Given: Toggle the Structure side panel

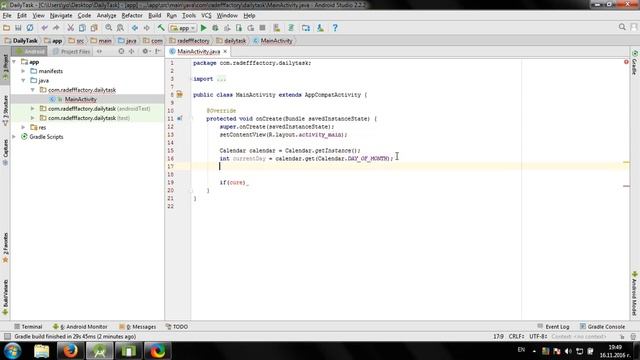Looking at the screenshot, I should pyautogui.click(x=5, y=111).
